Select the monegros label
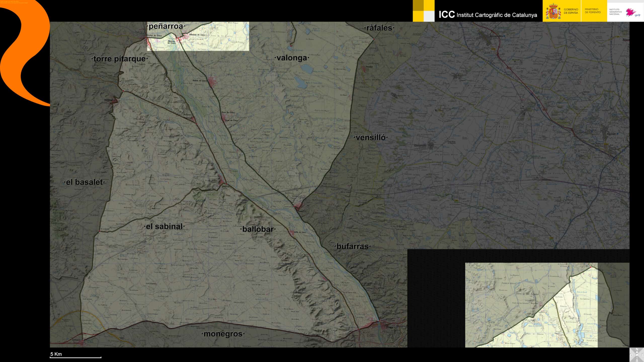This screenshot has height=362, width=644. [223, 334]
